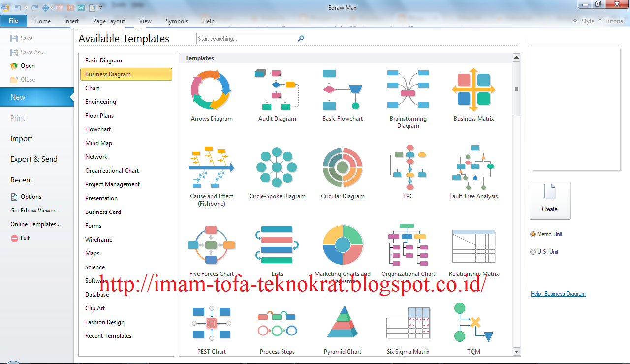Pick the Organizational Chart template icon

(x=408, y=244)
